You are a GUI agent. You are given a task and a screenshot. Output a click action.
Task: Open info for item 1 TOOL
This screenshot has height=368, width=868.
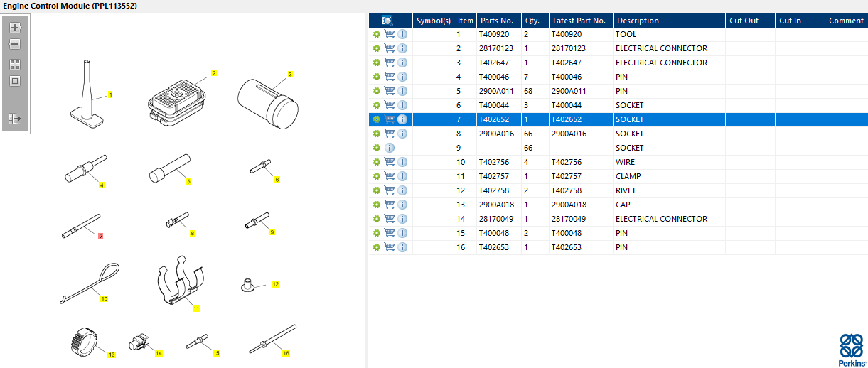coord(402,34)
